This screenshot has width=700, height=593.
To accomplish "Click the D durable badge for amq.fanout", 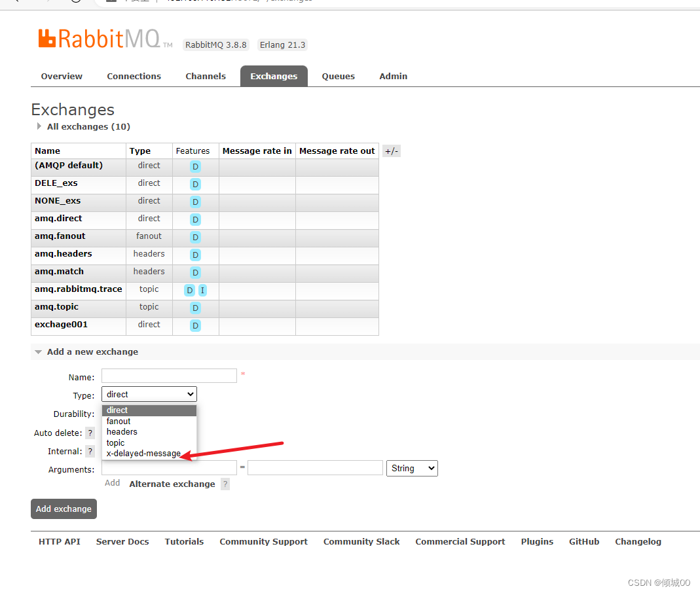I will pos(196,238).
